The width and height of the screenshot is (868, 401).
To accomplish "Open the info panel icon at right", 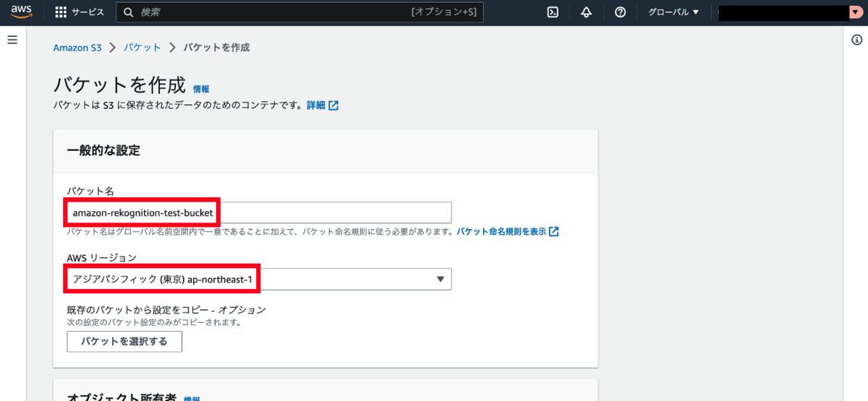I will (x=856, y=40).
